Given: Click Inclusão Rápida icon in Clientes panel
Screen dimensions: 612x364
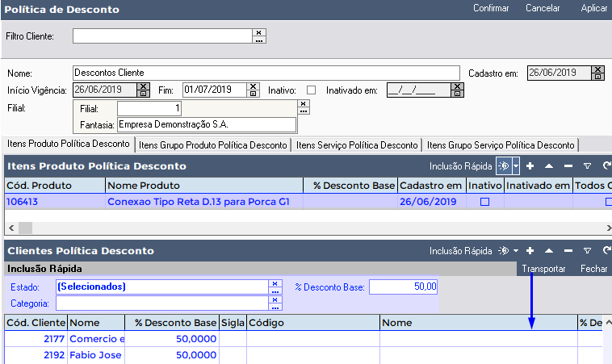Looking at the screenshot, I should 504,251.
